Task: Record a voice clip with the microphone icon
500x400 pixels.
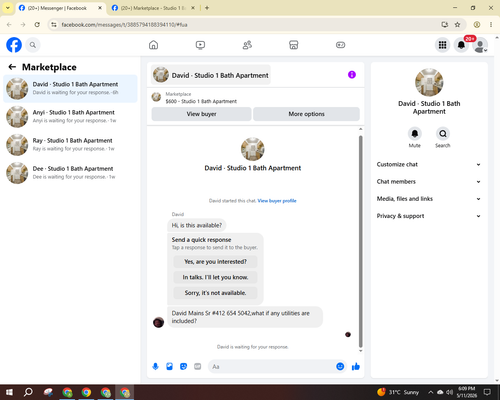Action: pyautogui.click(x=155, y=367)
